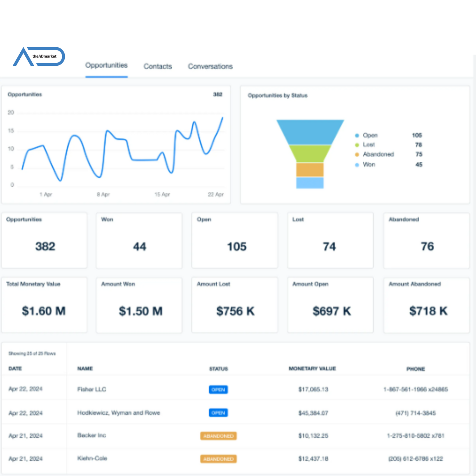Click the Open legend dot in funnel chart
476x476 pixels.
357,136
